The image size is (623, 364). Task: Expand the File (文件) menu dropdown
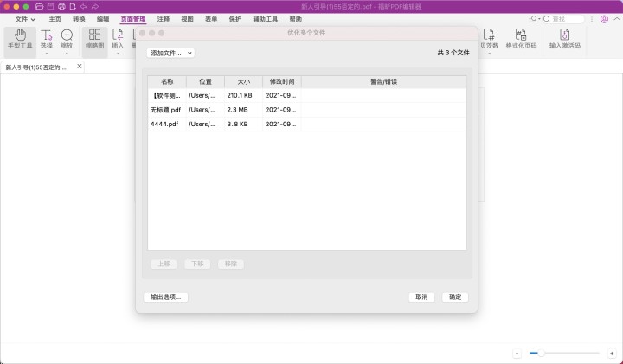(27, 18)
